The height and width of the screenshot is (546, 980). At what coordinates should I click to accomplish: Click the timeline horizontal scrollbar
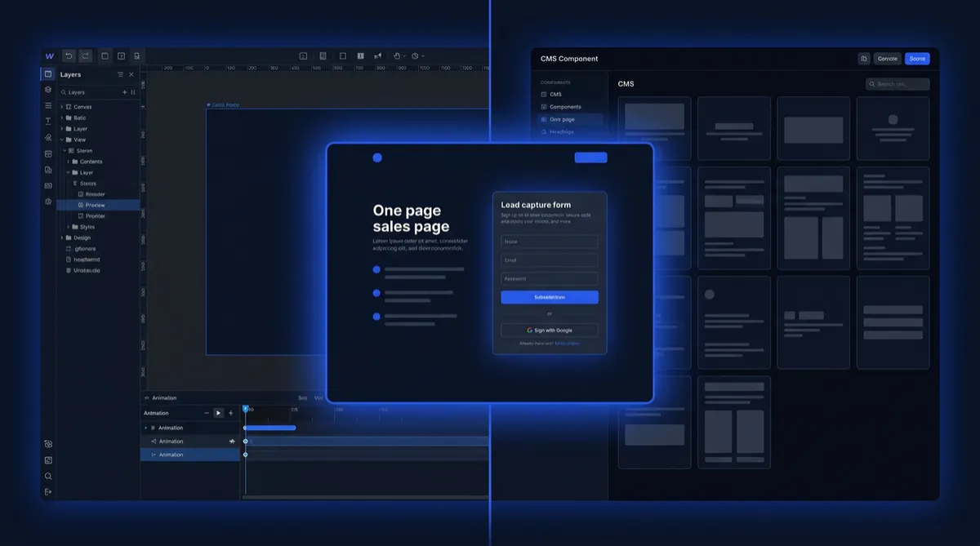(366, 496)
